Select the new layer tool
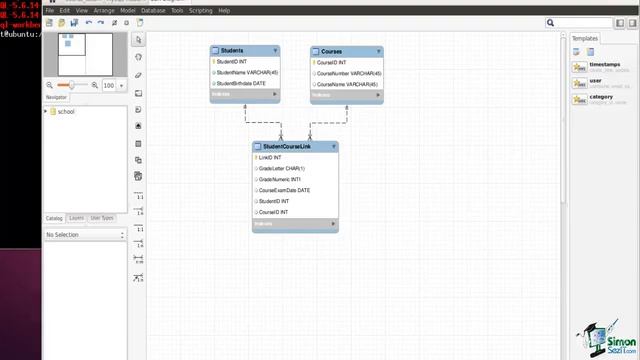640x360 pixels. pyautogui.click(x=138, y=93)
